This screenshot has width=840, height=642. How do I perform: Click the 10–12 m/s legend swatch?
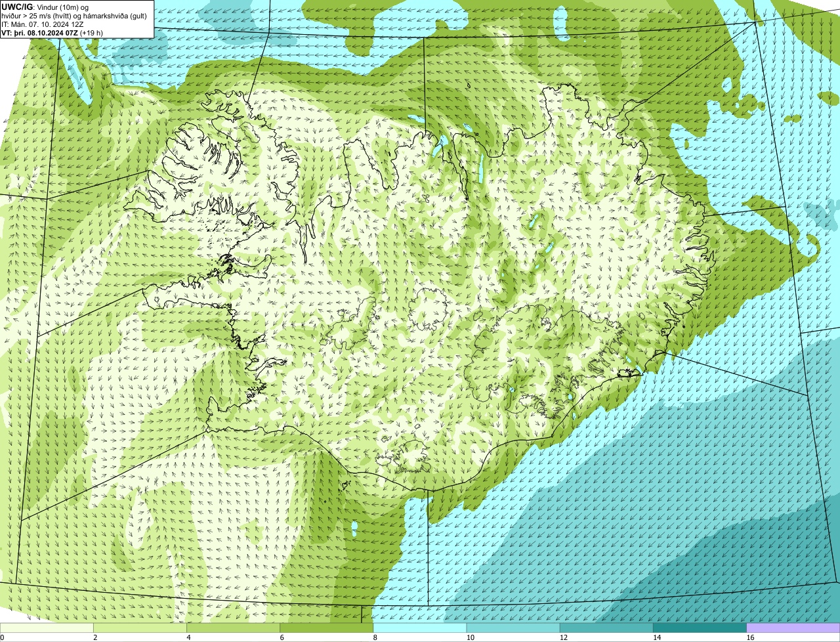[x=513, y=628]
